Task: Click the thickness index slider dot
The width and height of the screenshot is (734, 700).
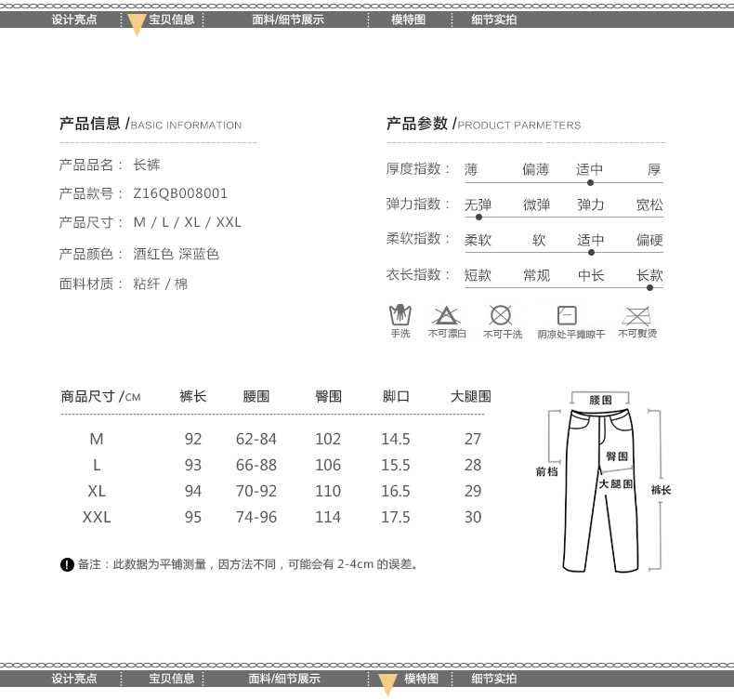Action: pos(590,183)
